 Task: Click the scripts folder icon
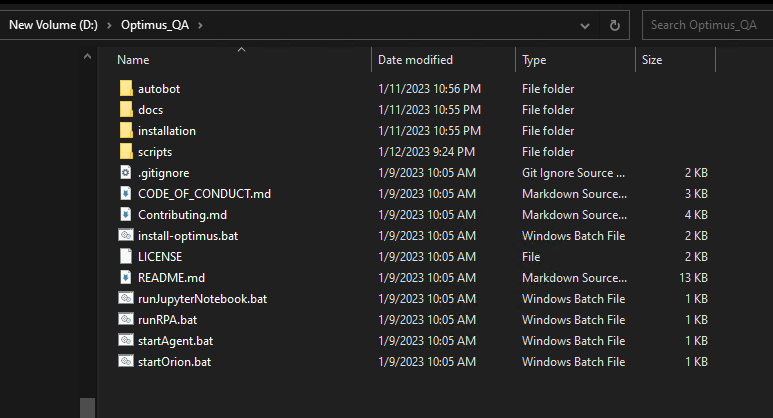coord(126,151)
